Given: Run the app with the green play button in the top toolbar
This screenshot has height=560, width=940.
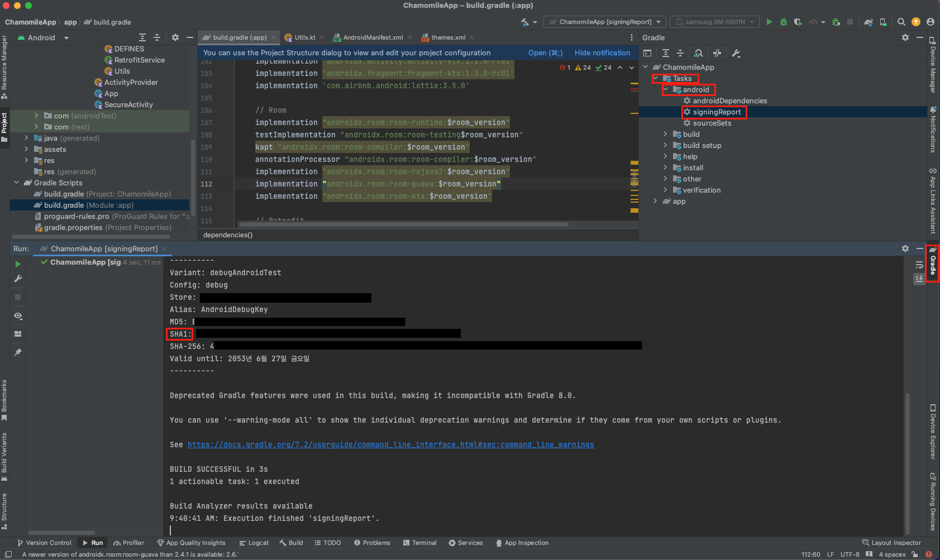Looking at the screenshot, I should click(x=769, y=22).
